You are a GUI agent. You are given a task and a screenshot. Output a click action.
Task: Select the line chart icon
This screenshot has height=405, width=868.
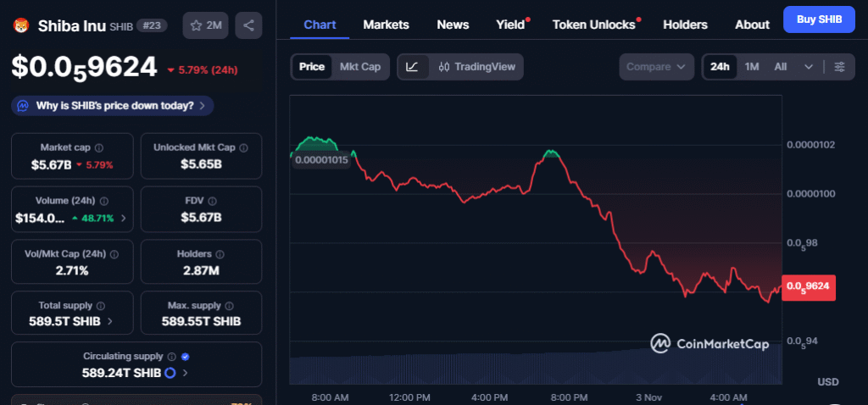pos(412,67)
